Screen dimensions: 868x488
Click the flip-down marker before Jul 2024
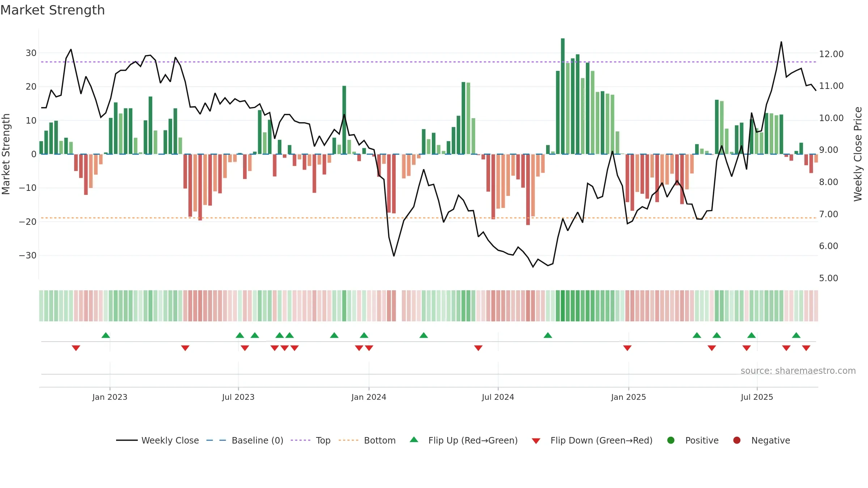[478, 348]
